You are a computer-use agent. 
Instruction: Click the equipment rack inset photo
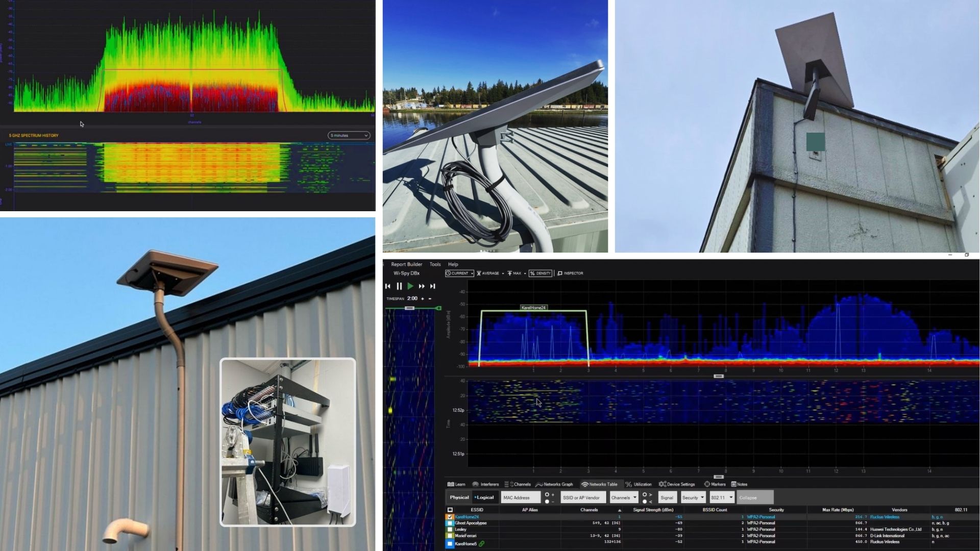288,442
